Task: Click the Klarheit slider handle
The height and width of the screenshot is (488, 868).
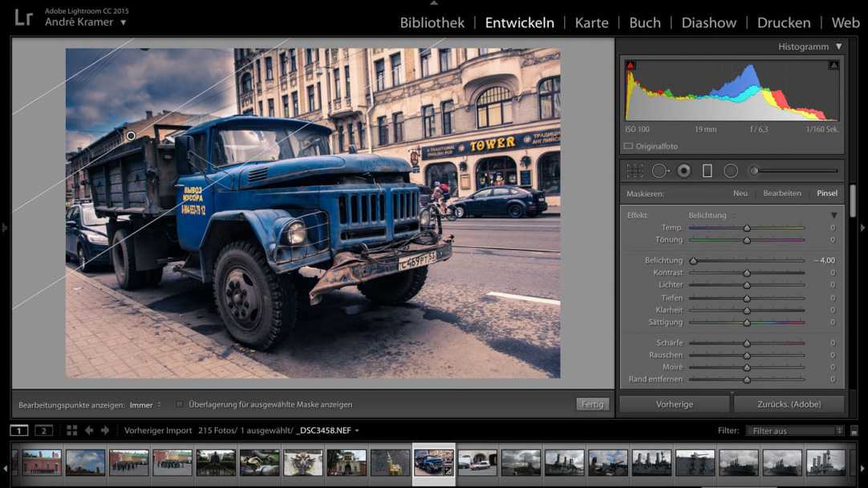Action: pos(747,310)
